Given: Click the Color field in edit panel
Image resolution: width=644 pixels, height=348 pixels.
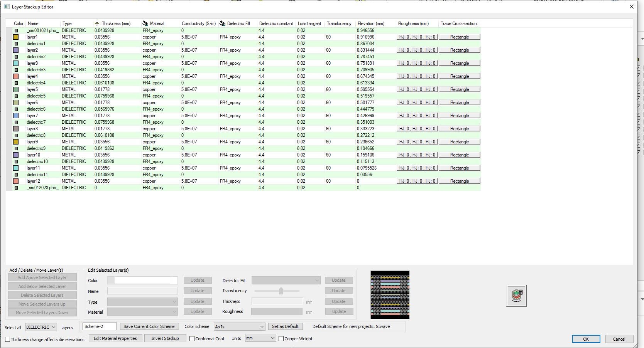Looking at the screenshot, I should (142, 280).
